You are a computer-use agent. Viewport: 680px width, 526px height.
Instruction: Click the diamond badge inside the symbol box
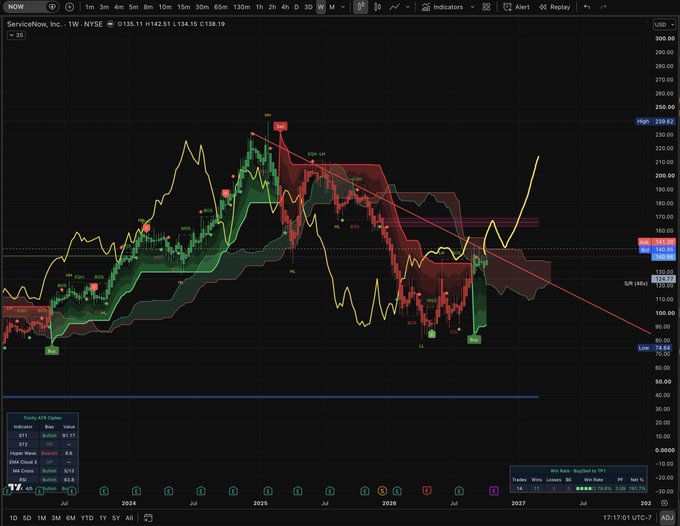coord(52,7)
